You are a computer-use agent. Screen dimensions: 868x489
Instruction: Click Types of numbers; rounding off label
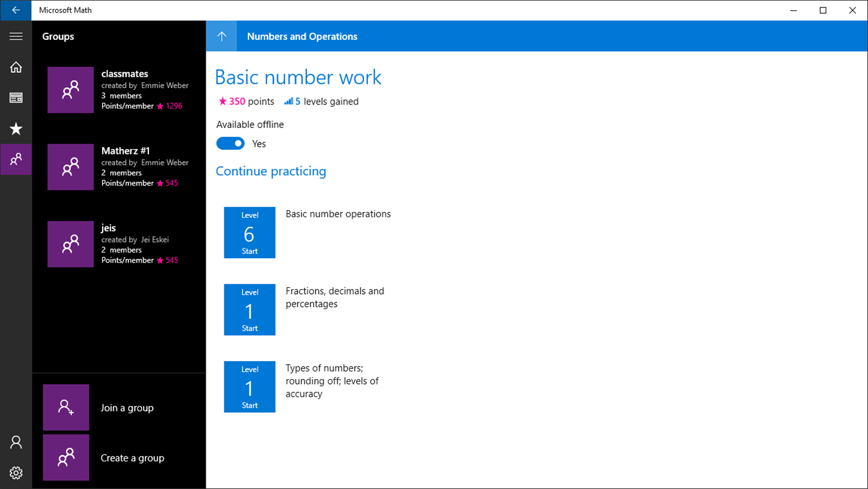coord(332,381)
